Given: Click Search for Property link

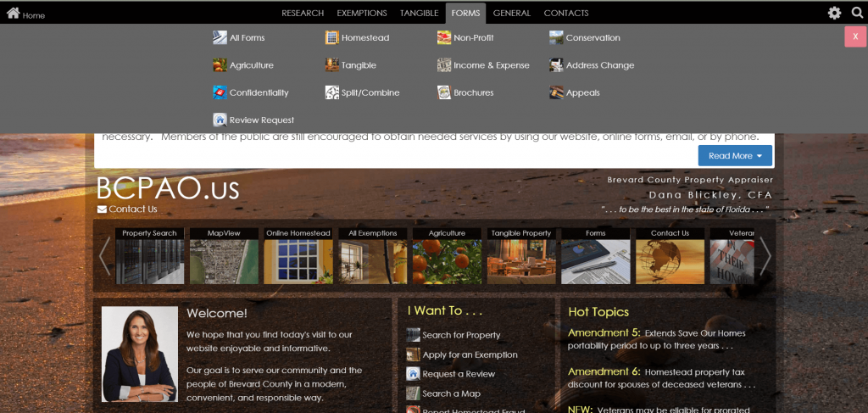Looking at the screenshot, I should tap(461, 335).
